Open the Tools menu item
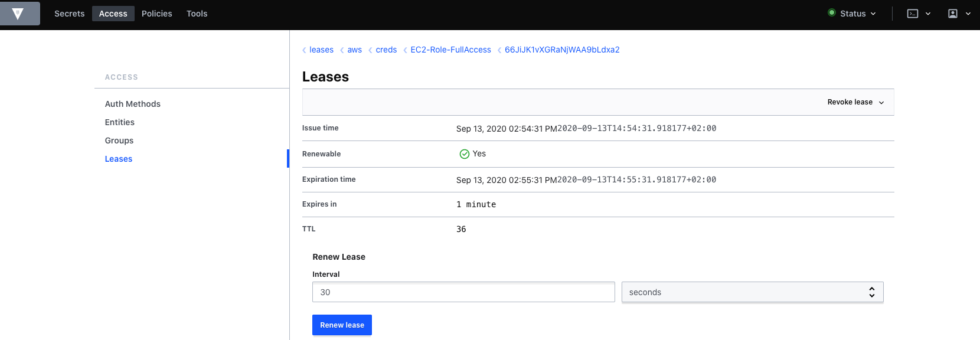The width and height of the screenshot is (980, 340). (x=197, y=14)
